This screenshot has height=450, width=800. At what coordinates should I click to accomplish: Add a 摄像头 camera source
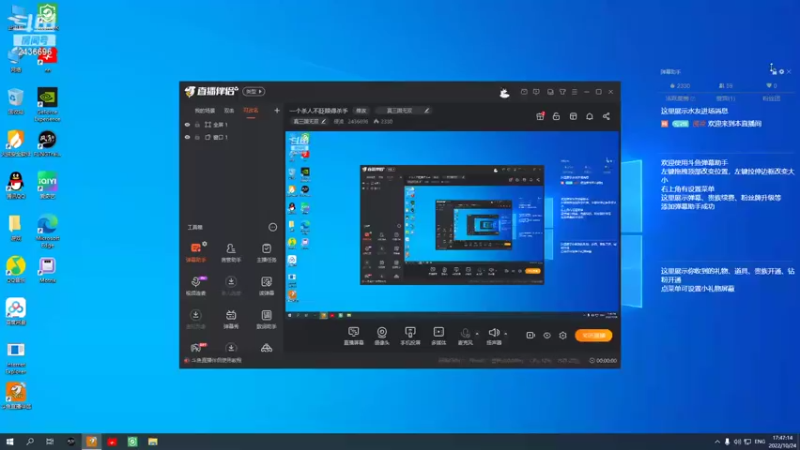(382, 336)
